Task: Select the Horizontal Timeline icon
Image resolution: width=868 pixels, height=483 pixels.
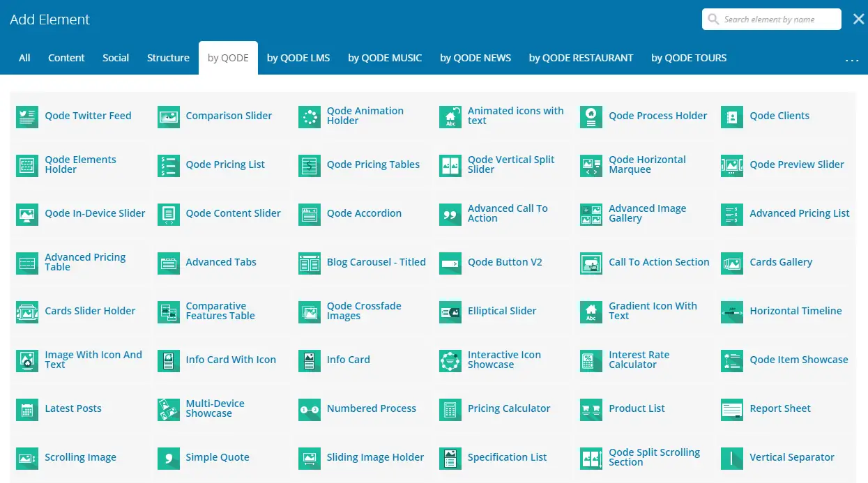Action: pos(732,312)
